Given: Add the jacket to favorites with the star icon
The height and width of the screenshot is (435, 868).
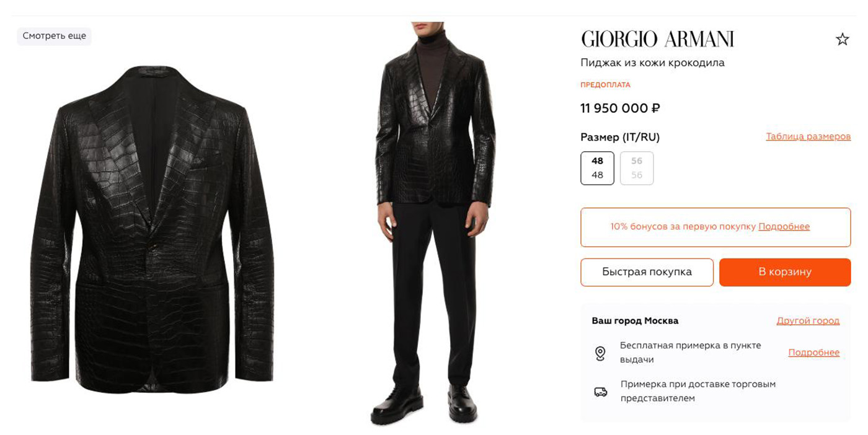Looking at the screenshot, I should pos(842,40).
